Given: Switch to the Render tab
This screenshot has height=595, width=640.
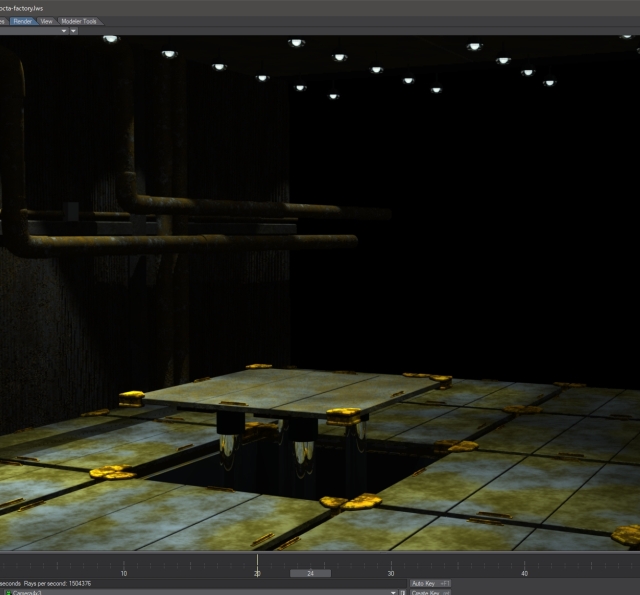Looking at the screenshot, I should [x=22, y=20].
